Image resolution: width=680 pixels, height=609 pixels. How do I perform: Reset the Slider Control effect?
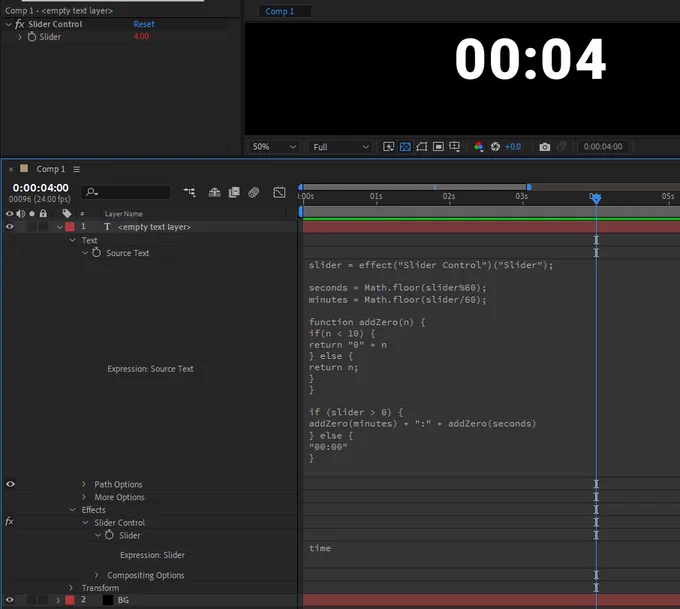click(x=144, y=24)
